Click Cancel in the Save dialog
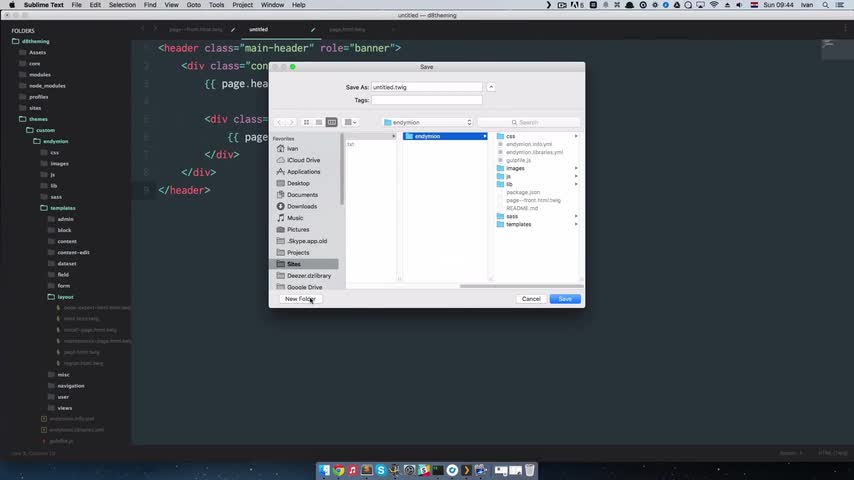 pos(531,299)
